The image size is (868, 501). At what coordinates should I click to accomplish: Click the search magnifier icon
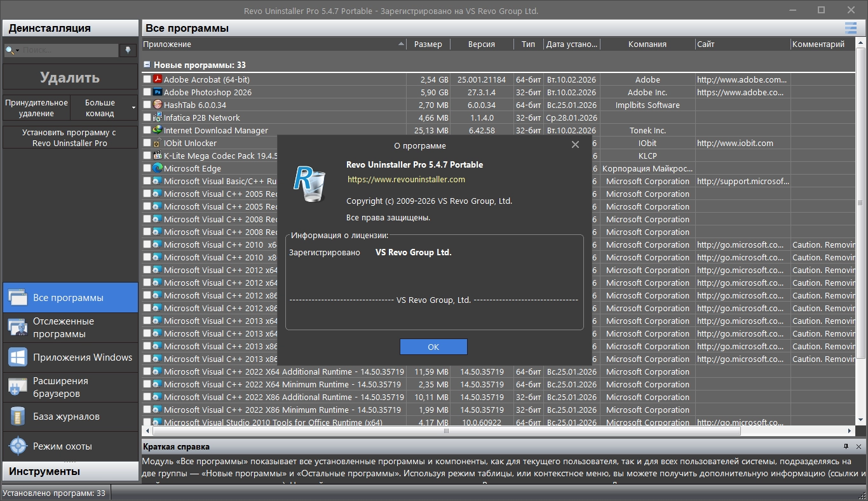[x=10, y=50]
